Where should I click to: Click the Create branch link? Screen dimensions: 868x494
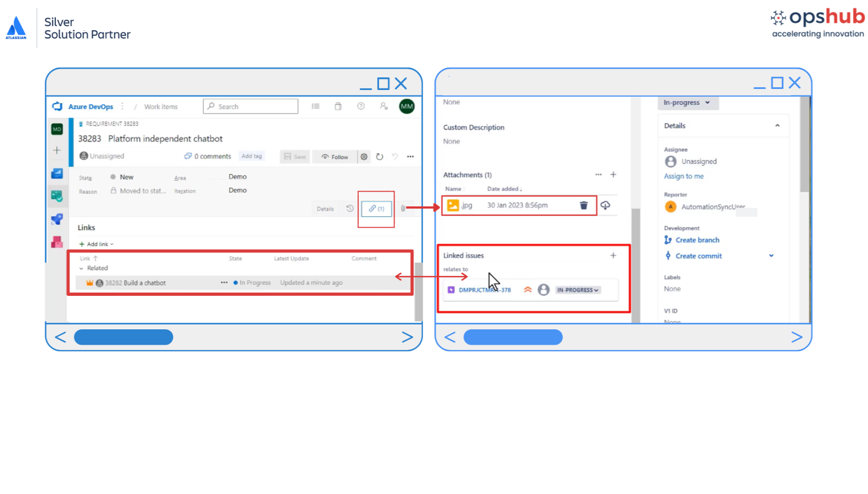pyautogui.click(x=697, y=240)
